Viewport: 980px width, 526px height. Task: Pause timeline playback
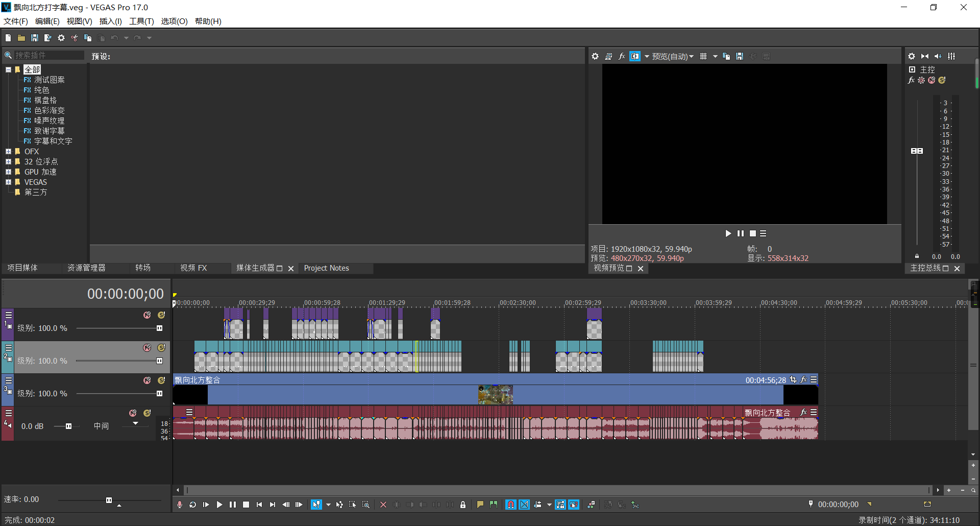coord(233,505)
